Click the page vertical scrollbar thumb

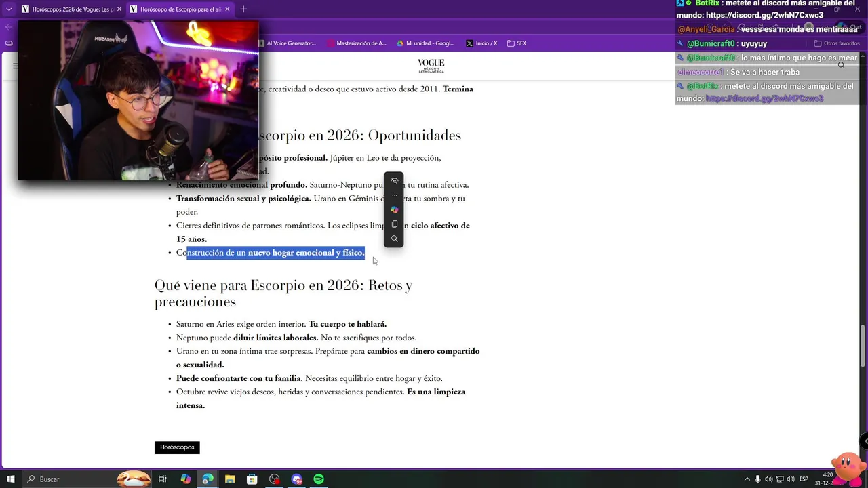[x=863, y=344]
